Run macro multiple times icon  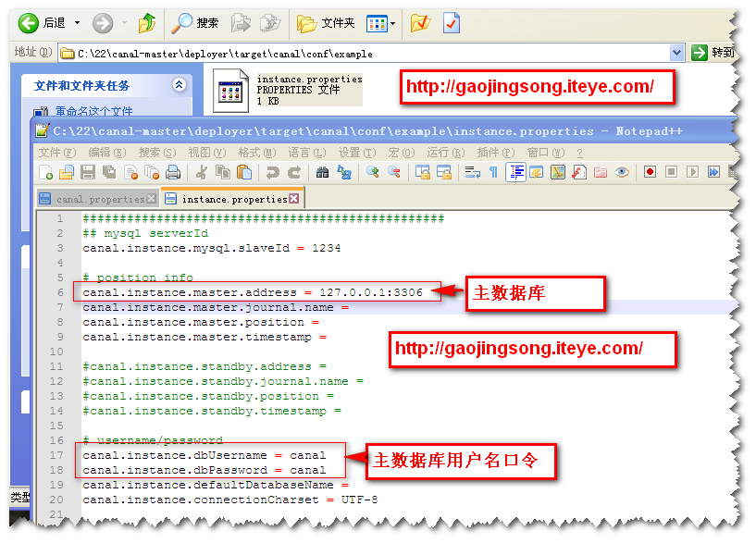[x=713, y=172]
